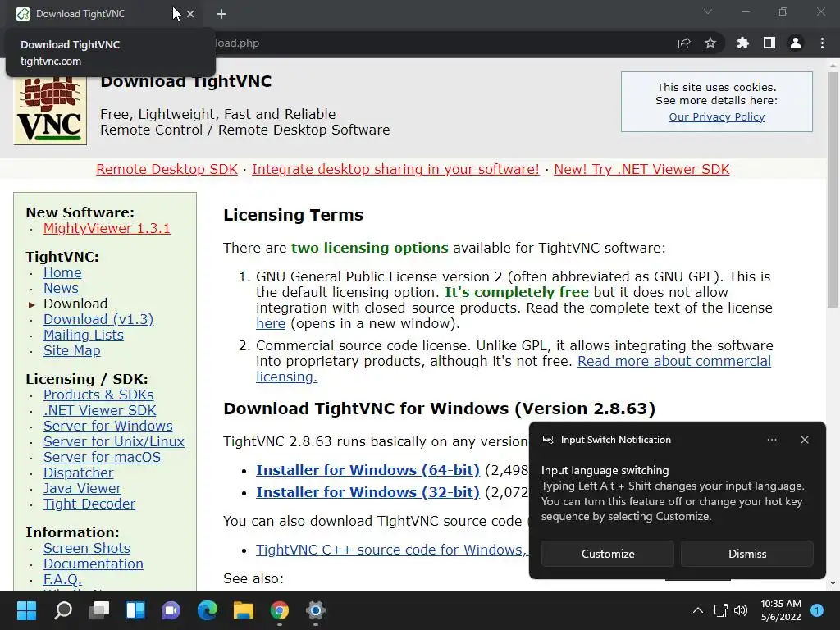Open the sidebar .NET Viewer SDK link

click(99, 410)
